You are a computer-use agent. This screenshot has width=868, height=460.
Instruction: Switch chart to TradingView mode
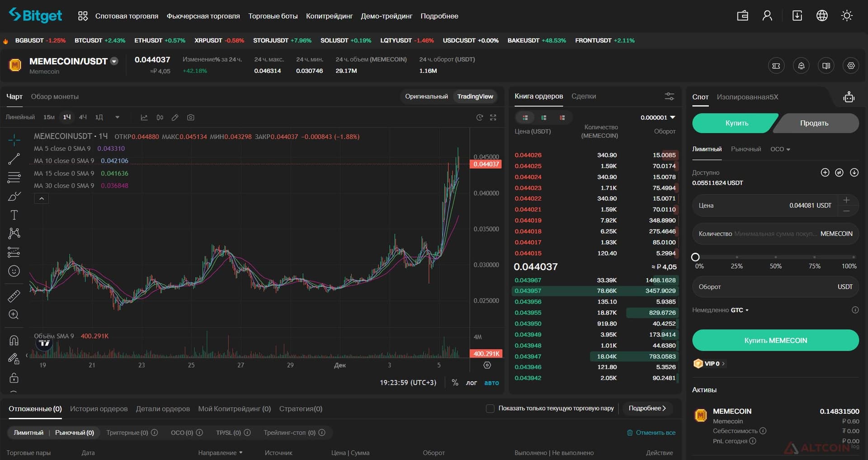click(x=475, y=96)
